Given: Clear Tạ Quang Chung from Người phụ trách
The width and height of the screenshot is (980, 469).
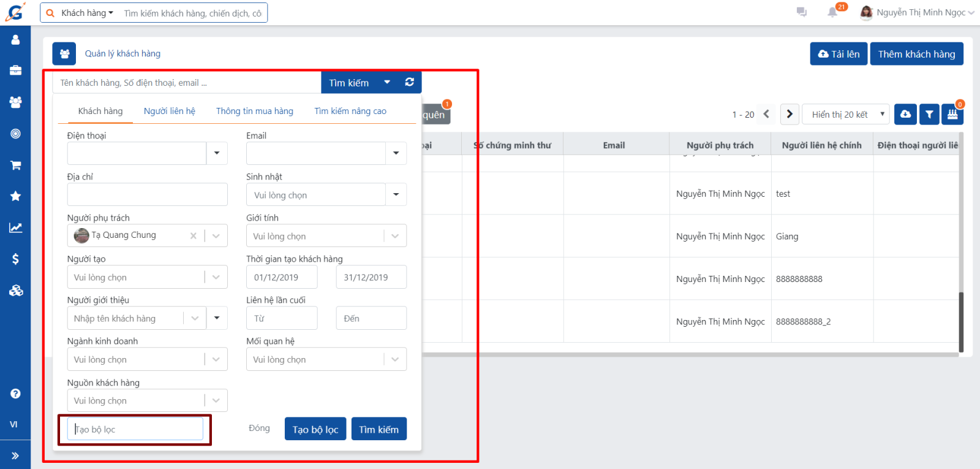Looking at the screenshot, I should (194, 235).
